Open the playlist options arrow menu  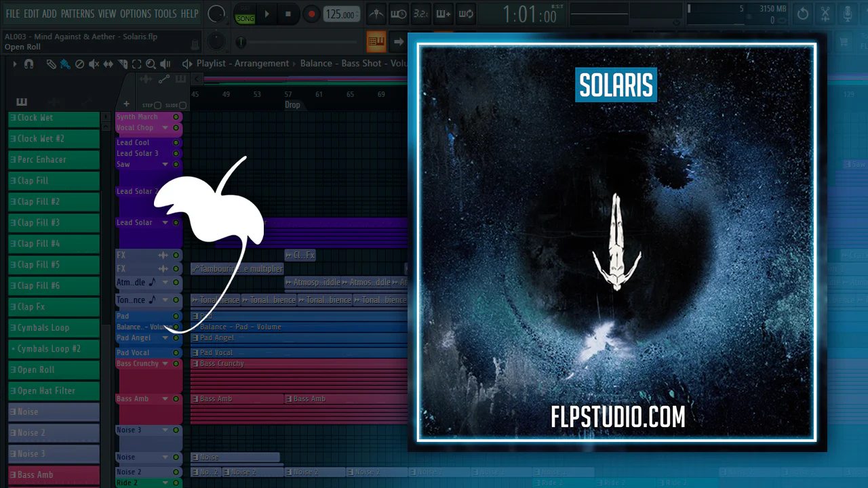(14, 64)
